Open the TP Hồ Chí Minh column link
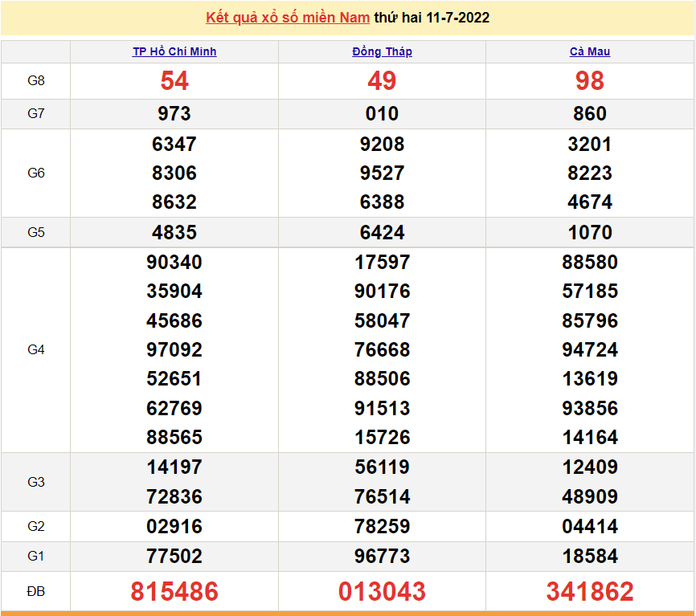The width and height of the screenshot is (696, 616). (174, 51)
